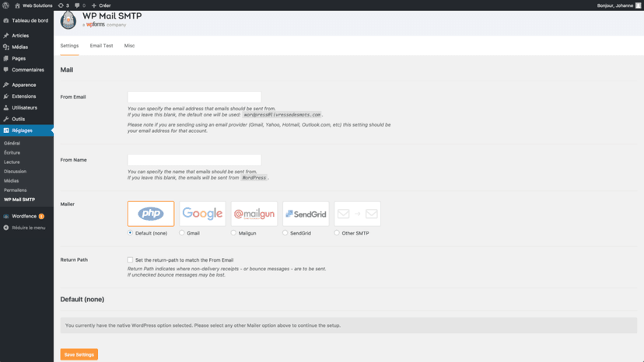This screenshot has height=362, width=644.
Task: Click the Articles pin icon
Action: [5, 36]
